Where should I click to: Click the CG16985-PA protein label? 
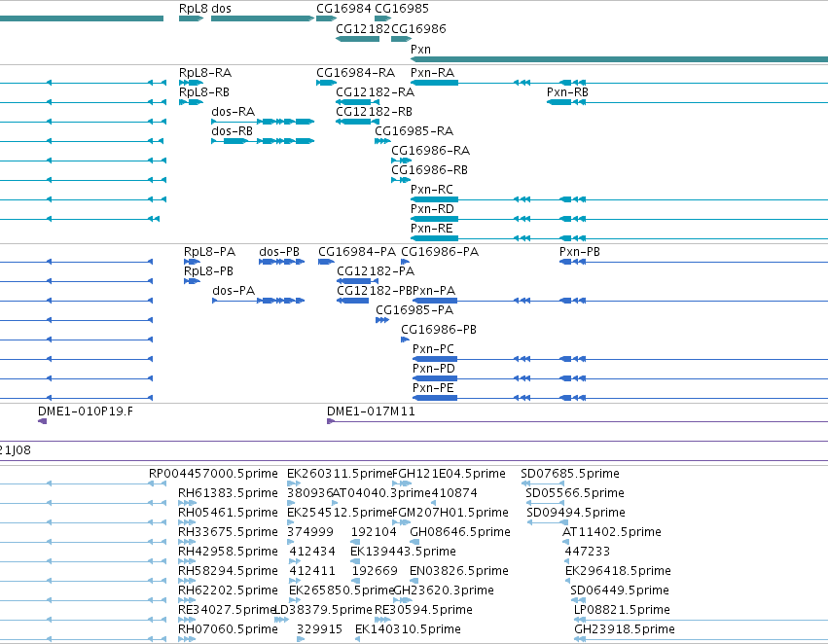click(414, 310)
